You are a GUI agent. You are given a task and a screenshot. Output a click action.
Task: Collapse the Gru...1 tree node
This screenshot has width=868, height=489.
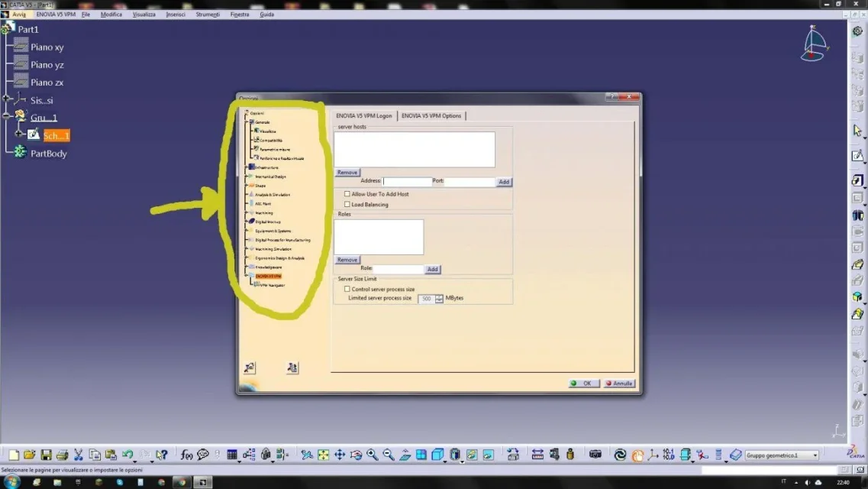coord(7,115)
